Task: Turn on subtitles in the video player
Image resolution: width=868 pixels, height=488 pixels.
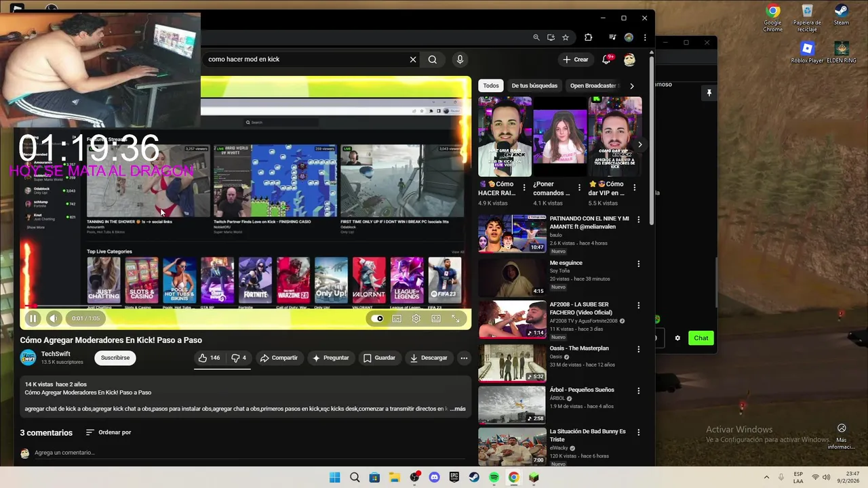Action: click(397, 319)
